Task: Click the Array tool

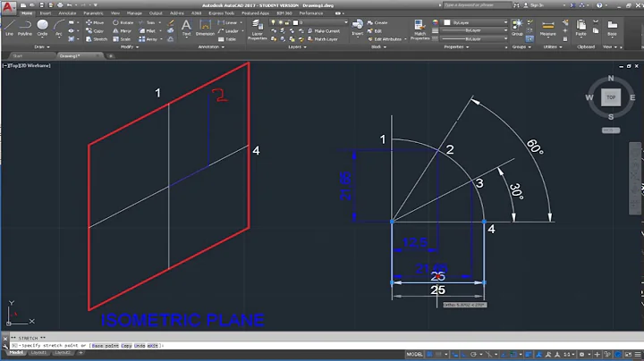Action: [x=148, y=39]
